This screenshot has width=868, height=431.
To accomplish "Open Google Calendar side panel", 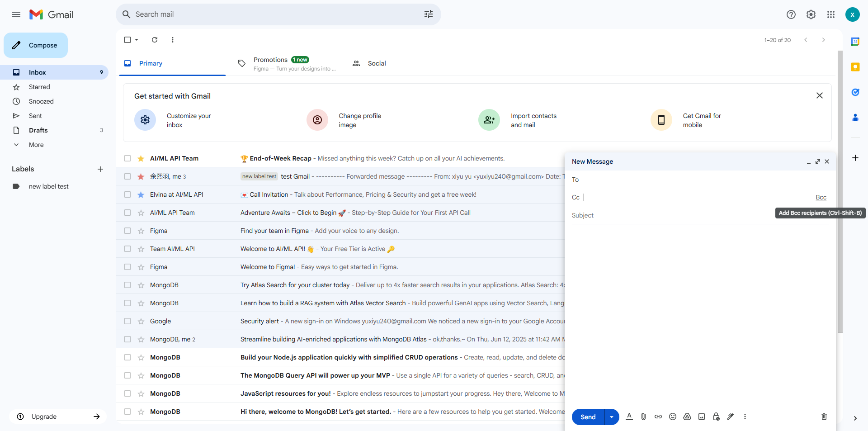I will (855, 42).
